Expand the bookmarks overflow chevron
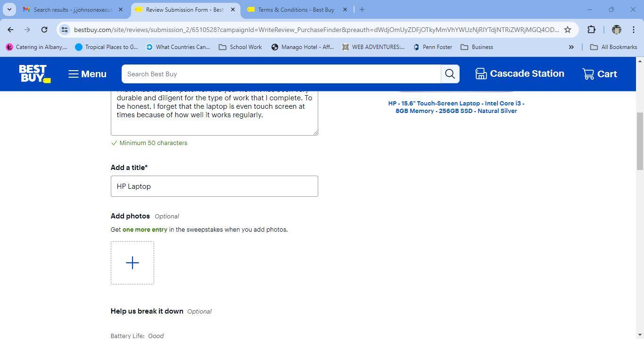 coord(571,47)
